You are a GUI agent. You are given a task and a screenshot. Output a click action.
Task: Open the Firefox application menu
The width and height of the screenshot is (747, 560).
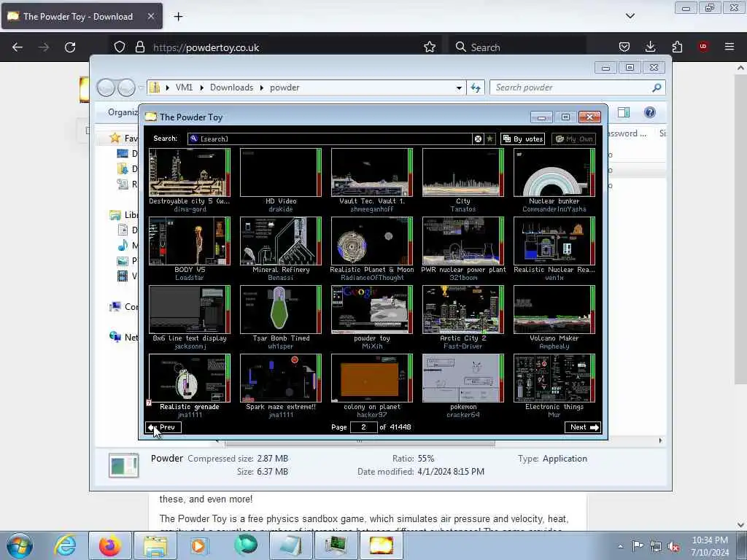(x=729, y=47)
